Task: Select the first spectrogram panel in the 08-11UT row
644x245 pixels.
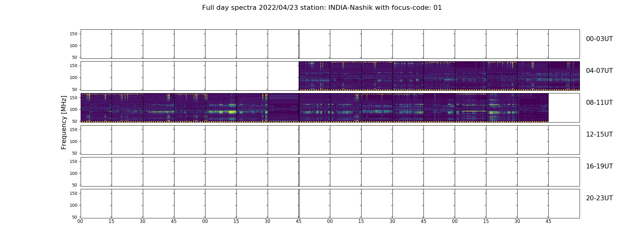Action: (x=96, y=108)
